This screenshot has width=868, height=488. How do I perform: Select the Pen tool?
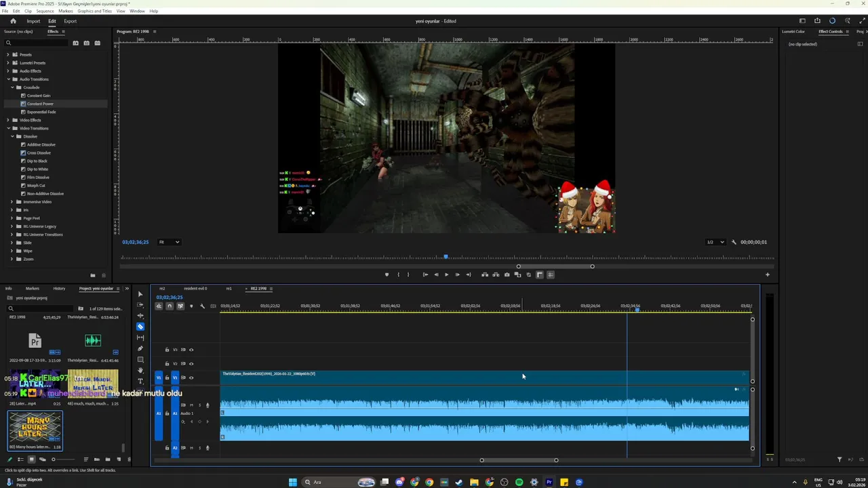click(x=140, y=348)
